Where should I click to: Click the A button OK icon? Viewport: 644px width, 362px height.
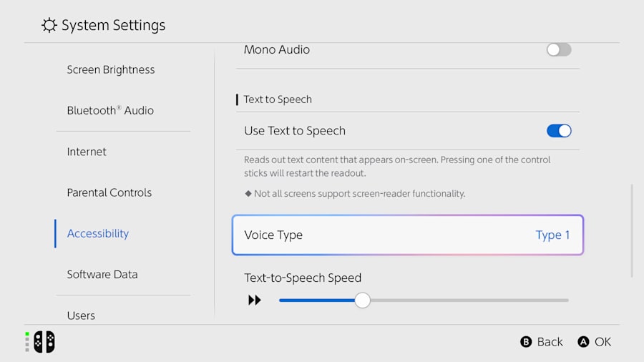583,341
